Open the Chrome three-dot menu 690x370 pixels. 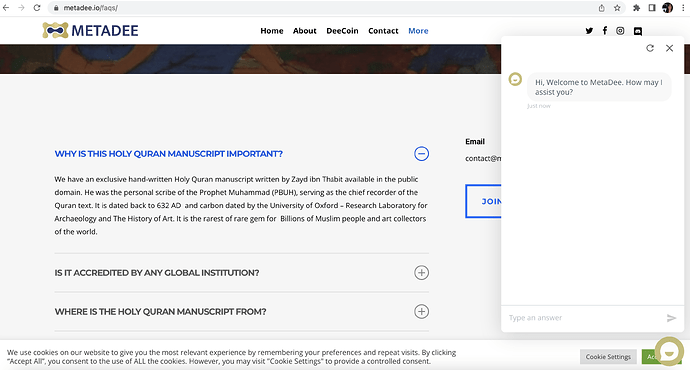point(683,8)
